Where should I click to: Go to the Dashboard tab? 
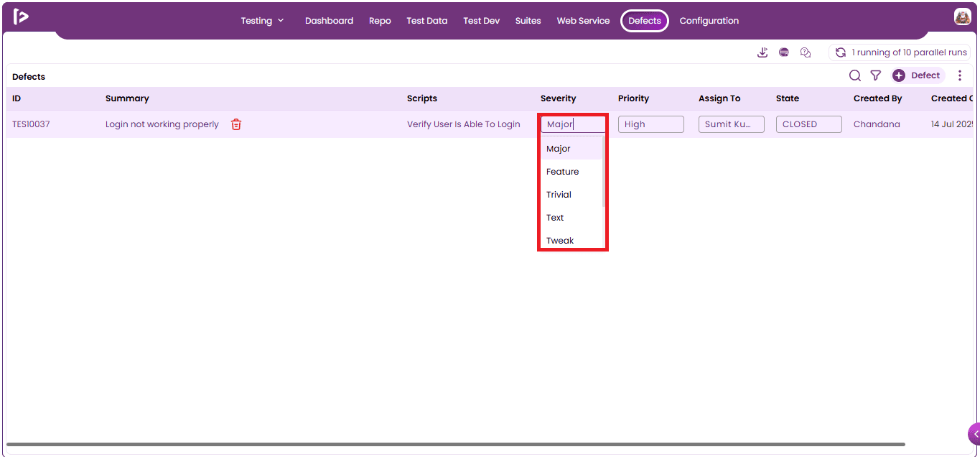pyautogui.click(x=329, y=21)
